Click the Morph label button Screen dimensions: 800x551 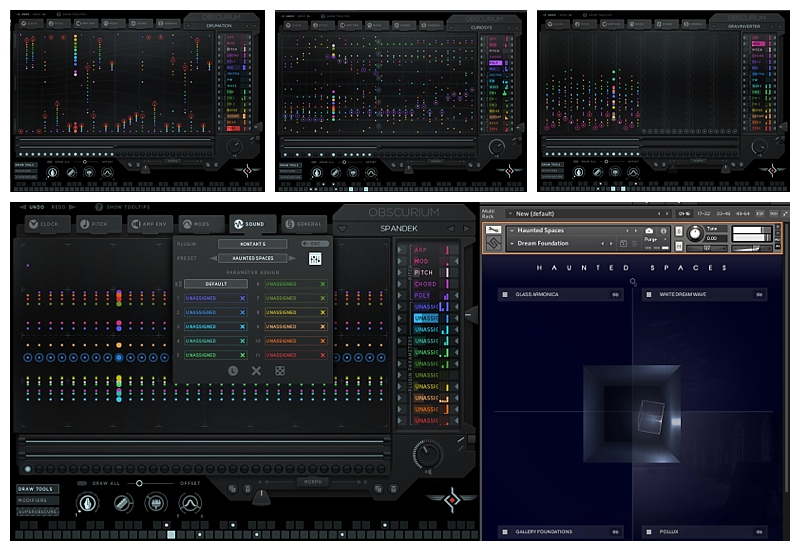tap(313, 482)
